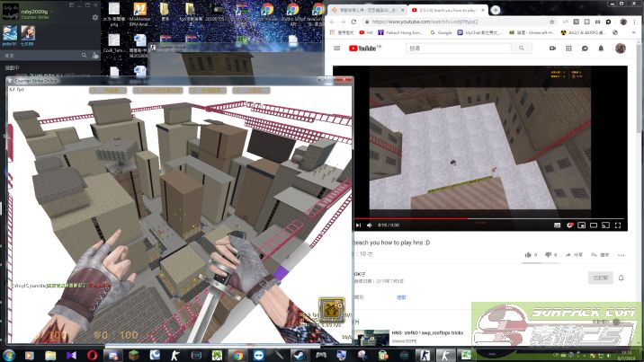Click the next video button in player
644x362 pixels.
[x=358, y=225]
